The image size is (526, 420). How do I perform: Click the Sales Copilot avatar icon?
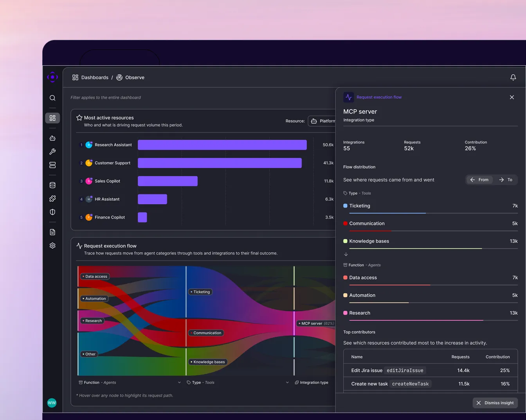coord(89,181)
